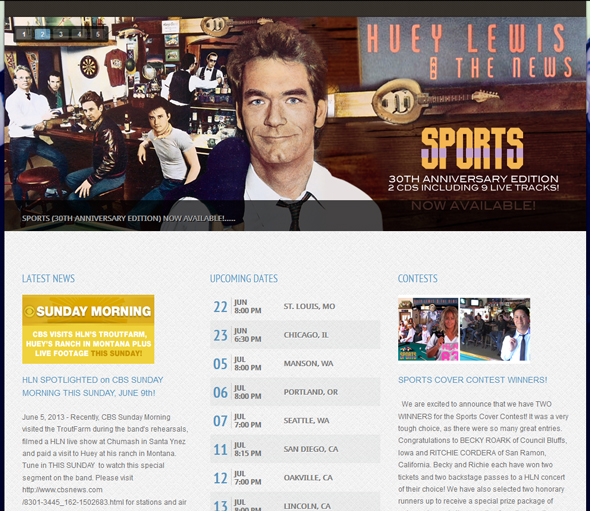
Task: Select the Jul 12 Oakville, CA date
Action: point(295,478)
